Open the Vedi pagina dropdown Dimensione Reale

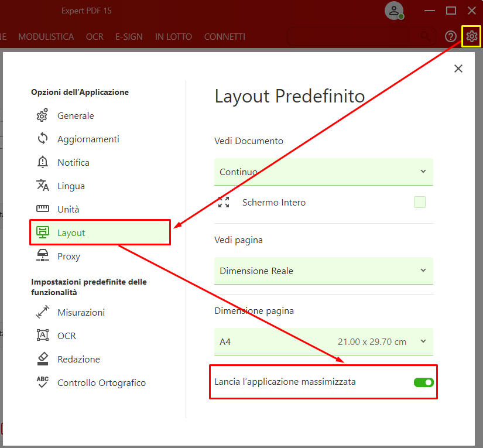(323, 271)
